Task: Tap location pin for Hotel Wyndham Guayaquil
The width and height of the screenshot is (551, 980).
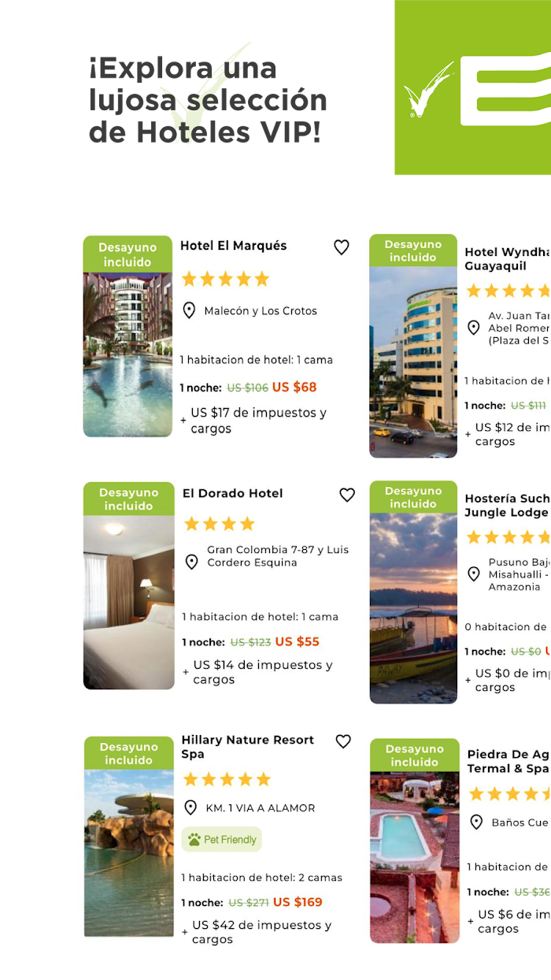Action: point(474,328)
